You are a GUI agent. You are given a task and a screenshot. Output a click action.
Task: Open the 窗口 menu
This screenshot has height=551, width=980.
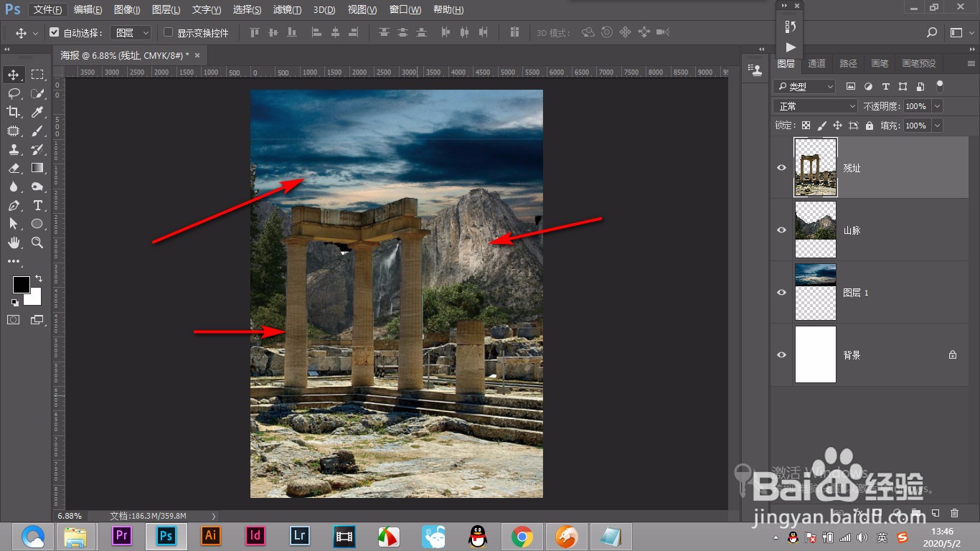405,10
